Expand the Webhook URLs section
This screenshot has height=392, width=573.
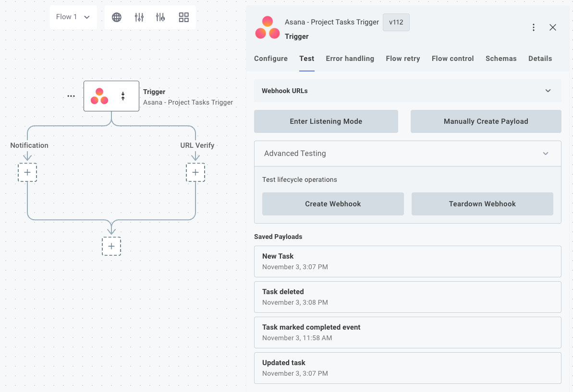point(548,91)
